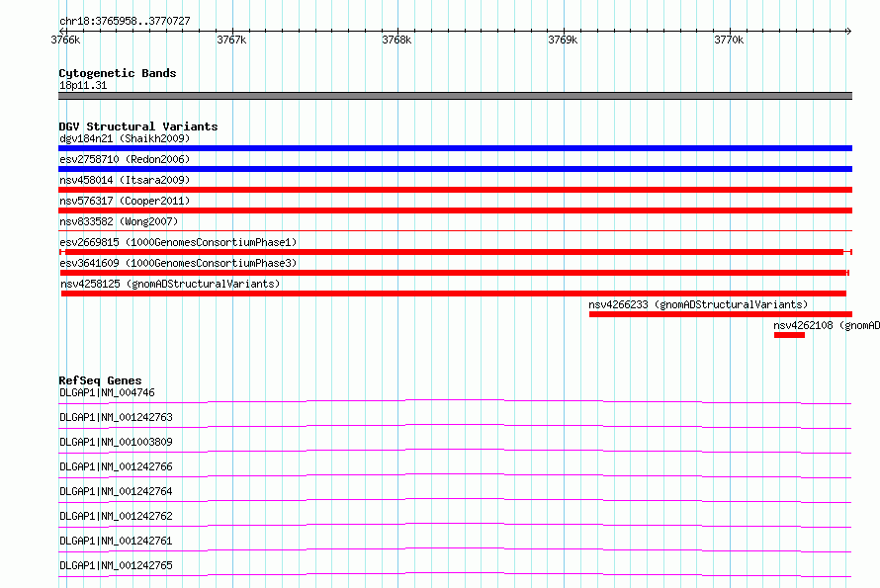Open DLGAP1|NM_004746 transcript
This screenshot has width=880, height=588.
point(107,392)
